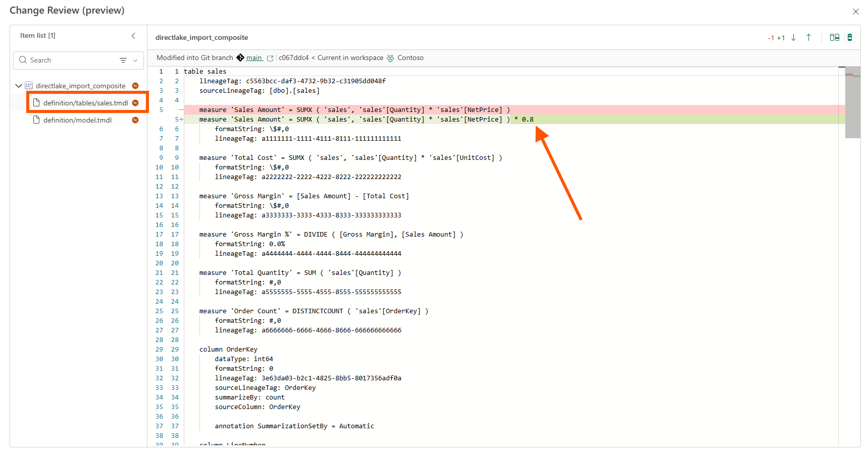Click the removed 'Sales Amount' measure line
The width and height of the screenshot is (868, 456).
click(354, 109)
